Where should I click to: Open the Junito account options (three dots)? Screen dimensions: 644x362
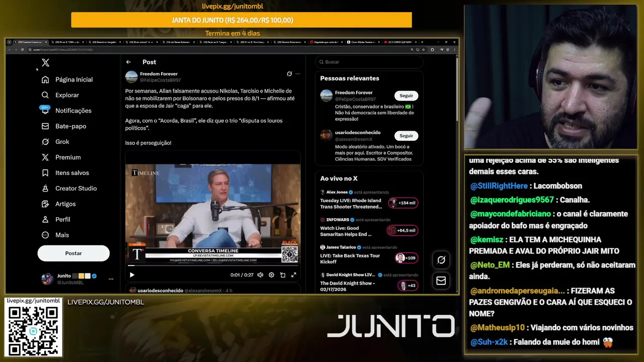pos(111,279)
